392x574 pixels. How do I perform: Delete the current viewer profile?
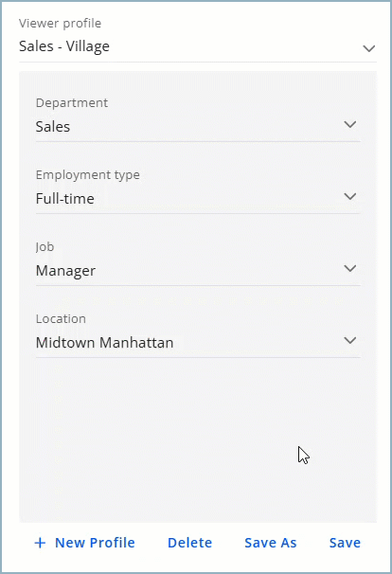[190, 543]
